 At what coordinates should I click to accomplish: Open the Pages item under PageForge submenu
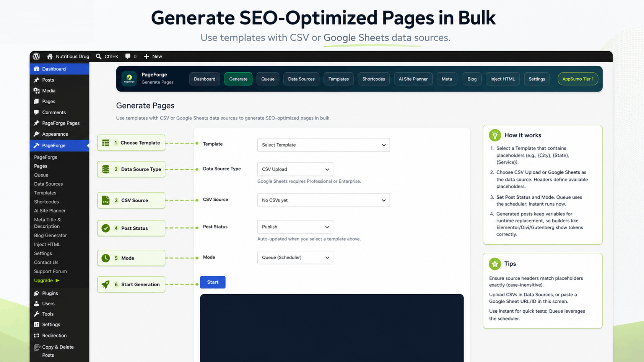pos(41,166)
